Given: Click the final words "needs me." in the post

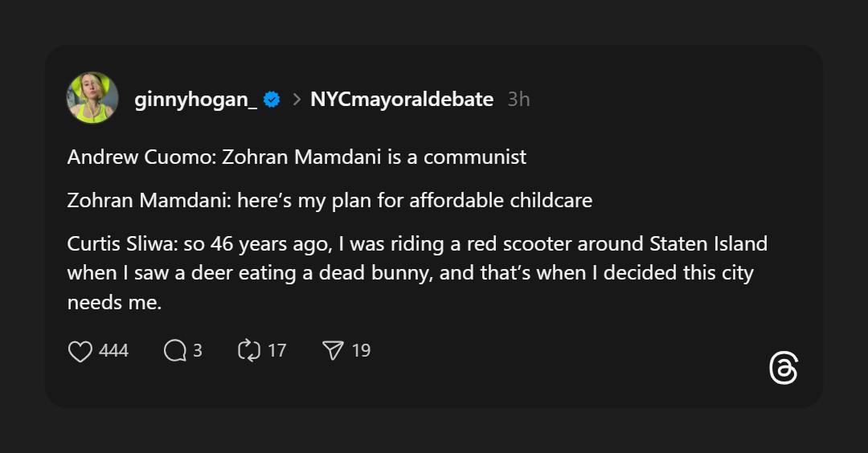Looking at the screenshot, I should (x=114, y=302).
